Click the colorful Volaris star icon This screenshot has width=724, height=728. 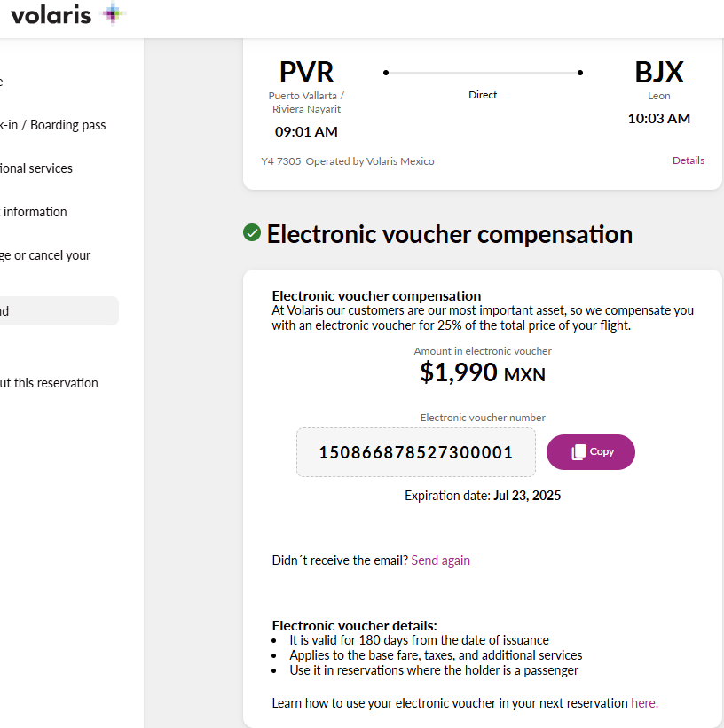coord(110,14)
